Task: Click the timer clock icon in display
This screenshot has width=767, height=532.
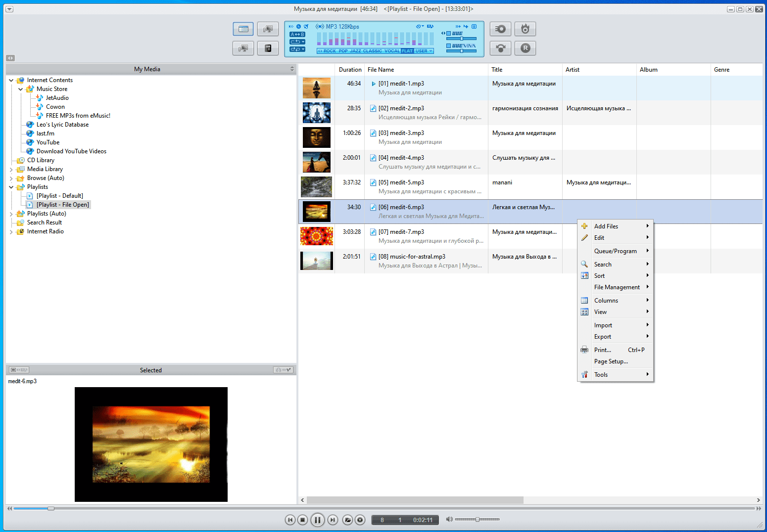Action: pyautogui.click(x=298, y=27)
